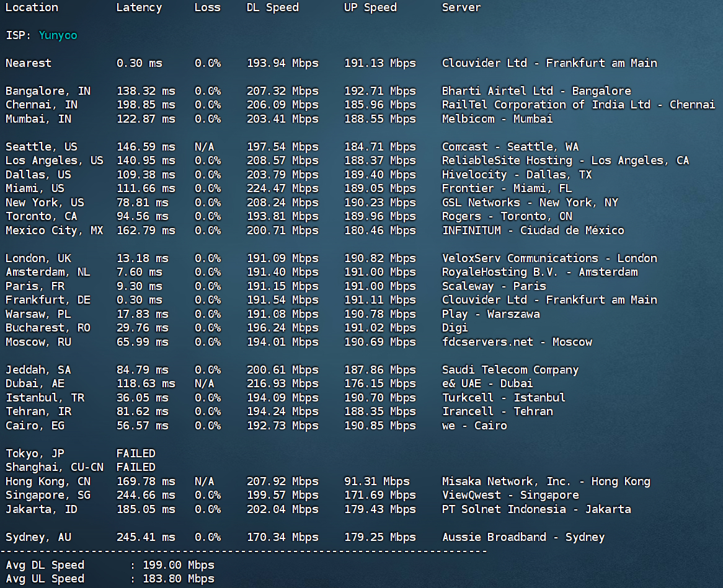Select RailTel Corporation of India server text
This screenshot has height=588, width=723.
(x=579, y=105)
